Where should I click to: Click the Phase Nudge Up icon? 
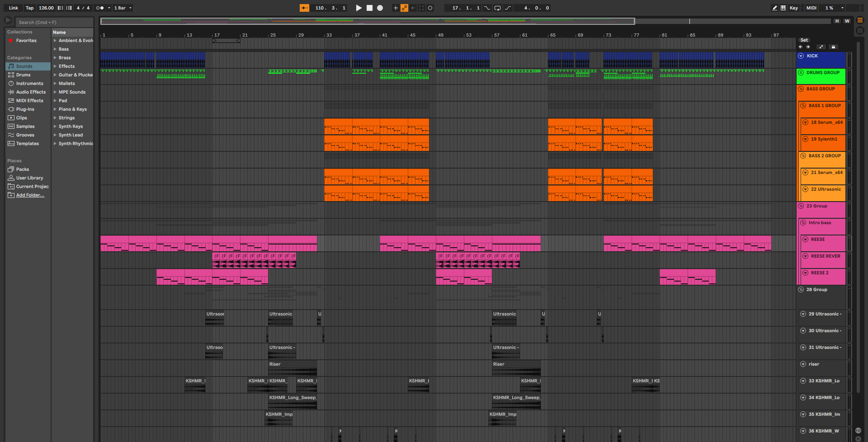[69, 8]
